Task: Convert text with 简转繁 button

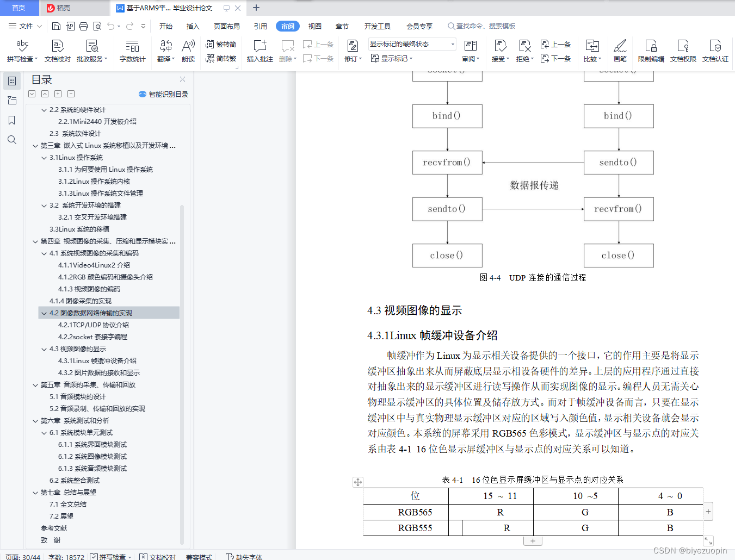Action: tap(221, 58)
